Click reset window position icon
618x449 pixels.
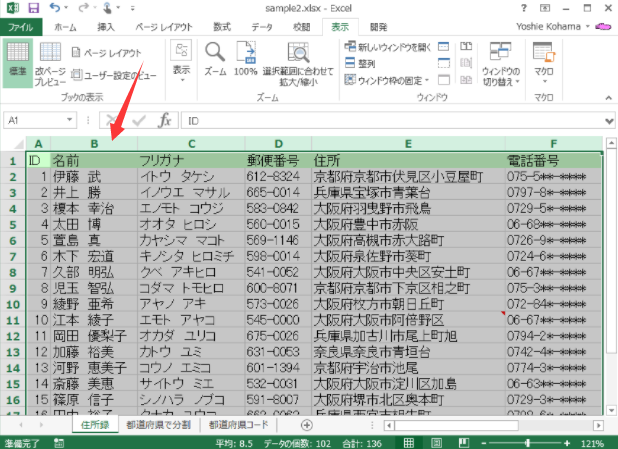[x=466, y=80]
